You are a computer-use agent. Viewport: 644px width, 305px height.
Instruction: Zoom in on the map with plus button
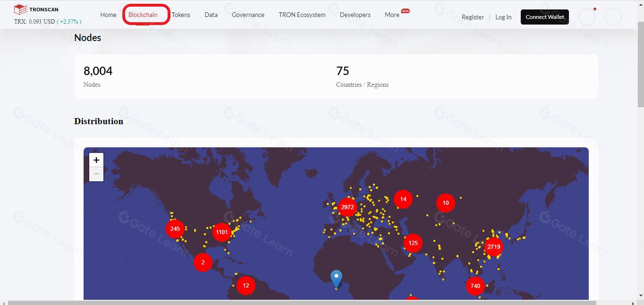[96, 160]
